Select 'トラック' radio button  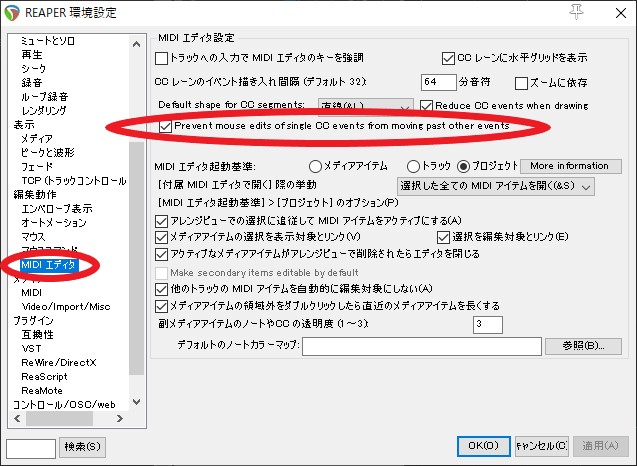(x=413, y=166)
